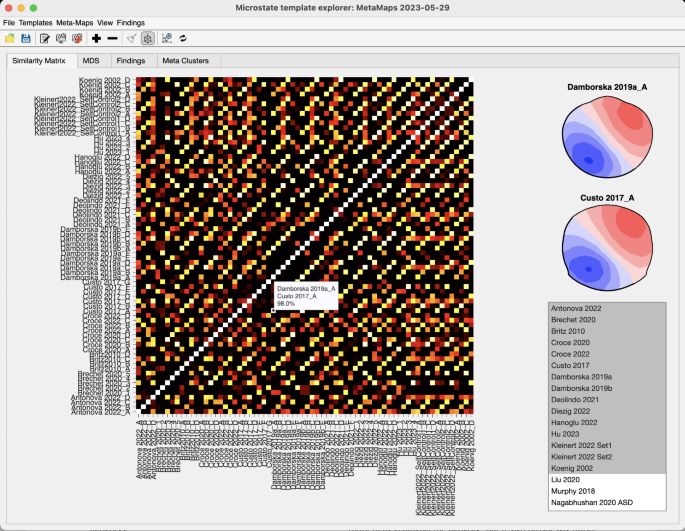Viewport: 685px width, 531px height.
Task: Click the circular arrows refresh icon
Action: tap(183, 38)
